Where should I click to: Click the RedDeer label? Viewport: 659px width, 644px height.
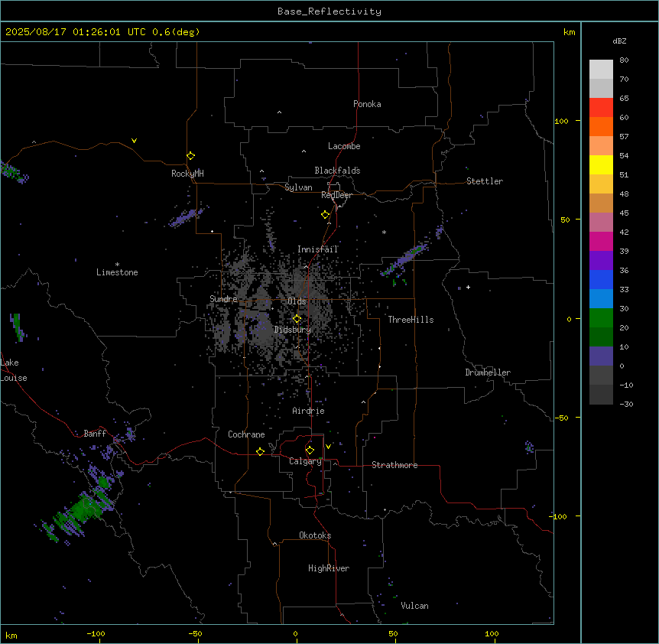coord(336,195)
